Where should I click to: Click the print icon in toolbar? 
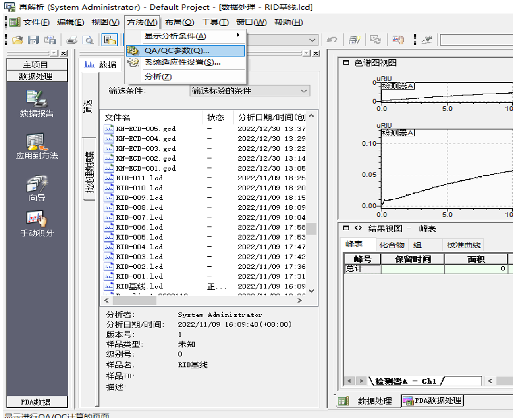pyautogui.click(x=72, y=40)
